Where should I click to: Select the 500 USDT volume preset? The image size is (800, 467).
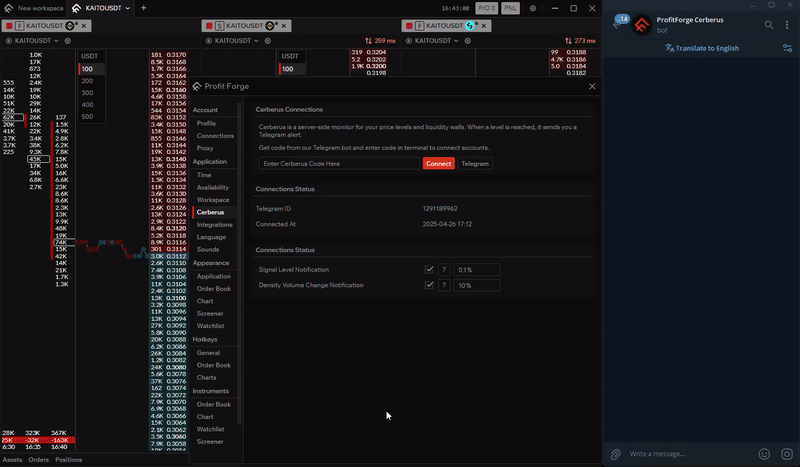(x=87, y=116)
